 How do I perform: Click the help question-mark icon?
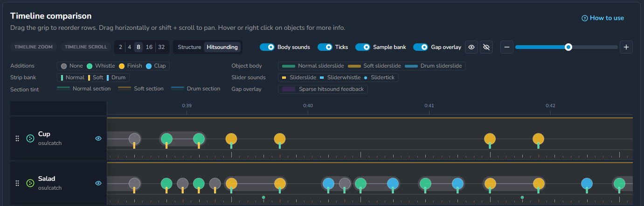[584, 18]
